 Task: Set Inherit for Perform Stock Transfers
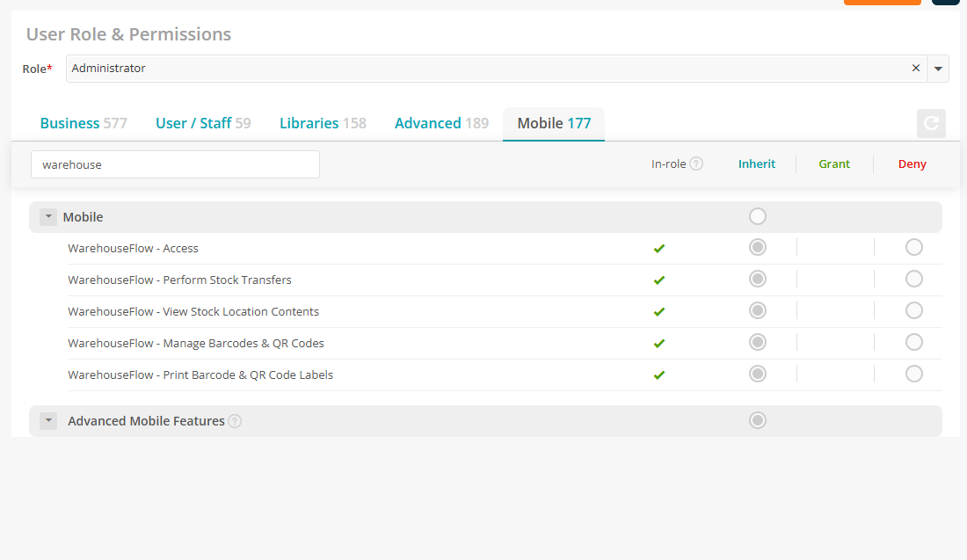[757, 279]
